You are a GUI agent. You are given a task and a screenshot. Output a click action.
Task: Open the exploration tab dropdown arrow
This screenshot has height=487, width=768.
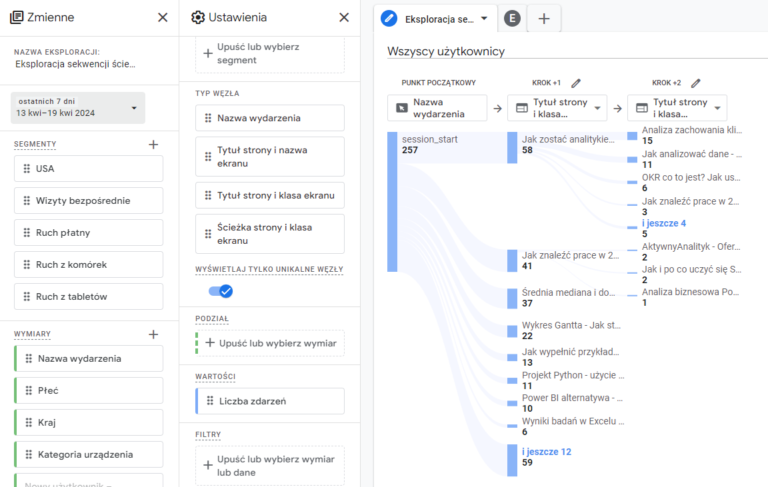(485, 18)
